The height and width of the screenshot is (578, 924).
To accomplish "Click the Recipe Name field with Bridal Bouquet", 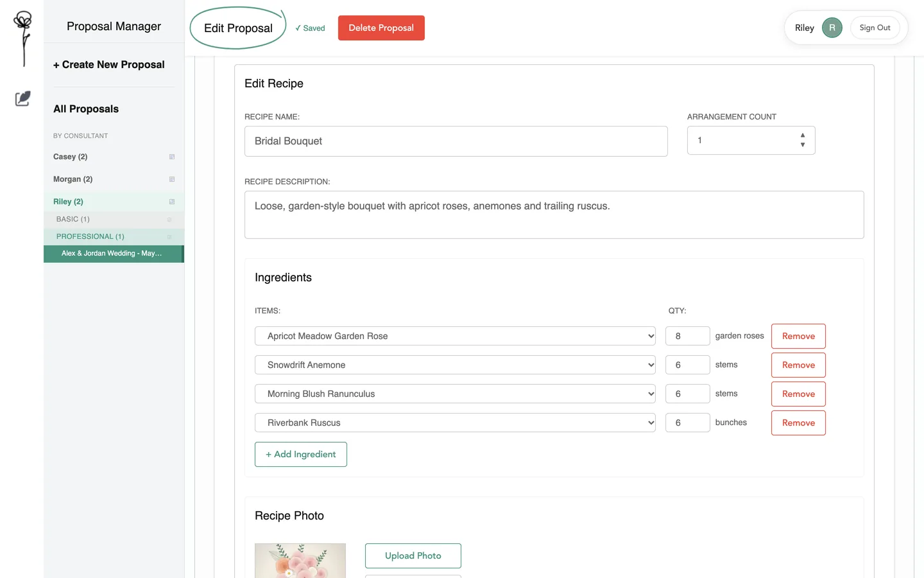I will 456,141.
